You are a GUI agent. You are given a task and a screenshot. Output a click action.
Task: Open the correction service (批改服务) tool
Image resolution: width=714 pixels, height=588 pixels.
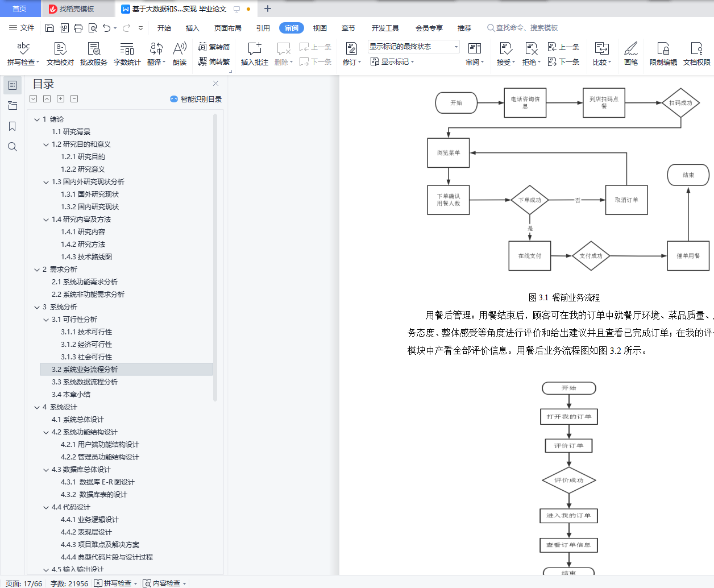[x=94, y=54]
